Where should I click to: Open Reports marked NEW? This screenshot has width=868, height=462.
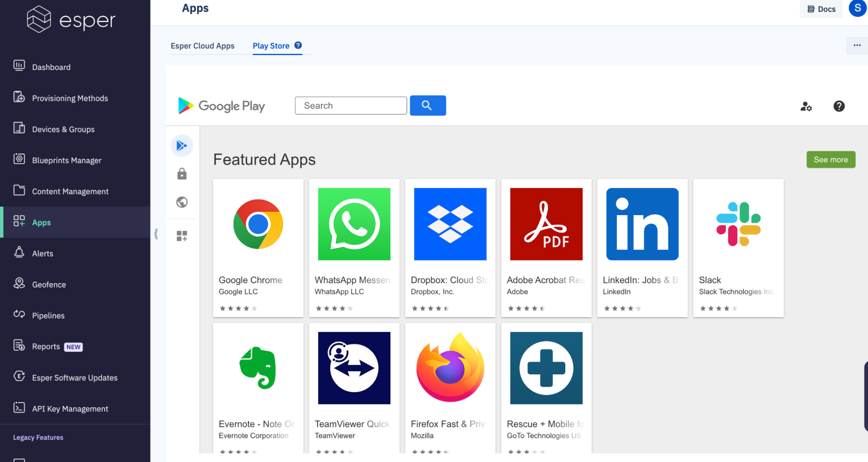[x=46, y=346]
